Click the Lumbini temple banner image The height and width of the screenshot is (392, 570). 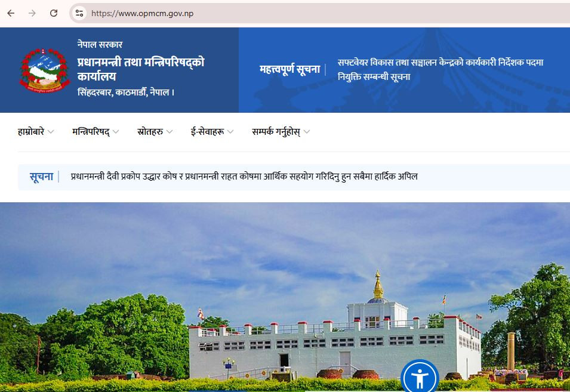pyautogui.click(x=285, y=297)
